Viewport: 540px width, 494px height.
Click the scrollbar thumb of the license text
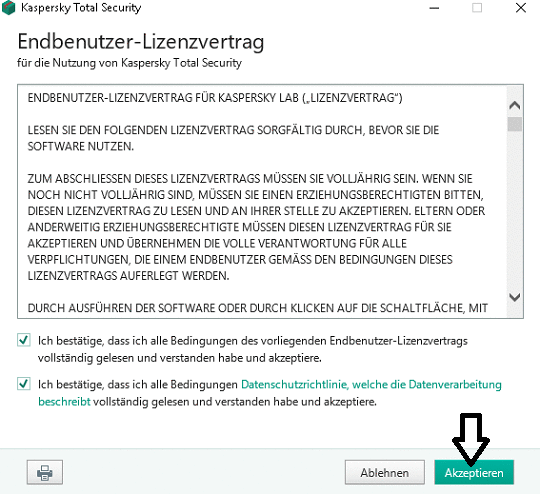click(x=515, y=124)
